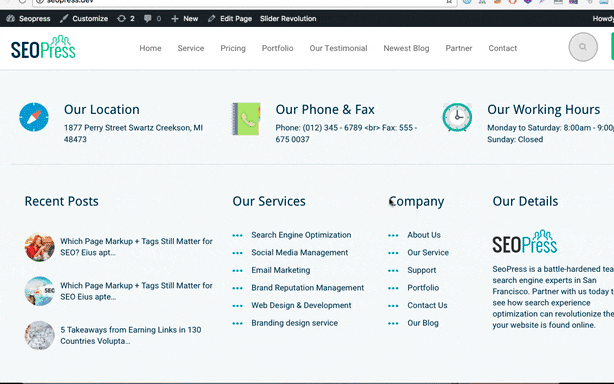Open post 'SEO? Eius apt...' title

click(x=136, y=247)
